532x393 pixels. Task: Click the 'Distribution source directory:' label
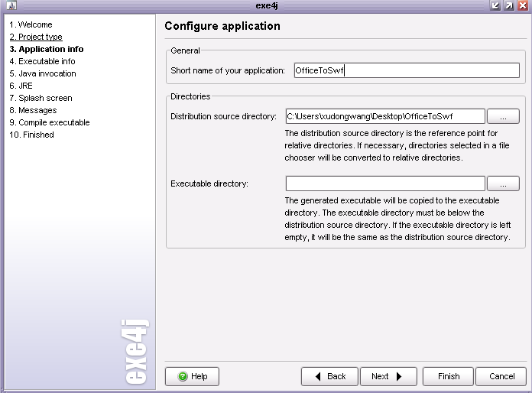224,116
